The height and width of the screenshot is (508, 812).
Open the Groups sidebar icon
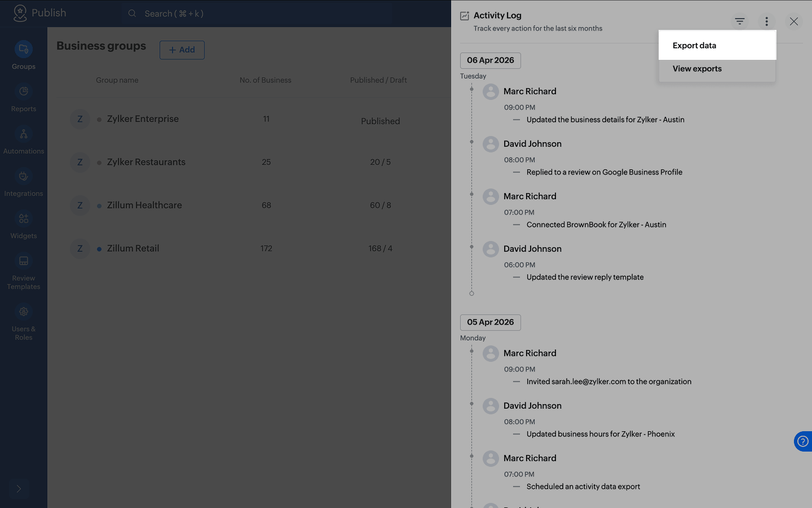tap(24, 50)
